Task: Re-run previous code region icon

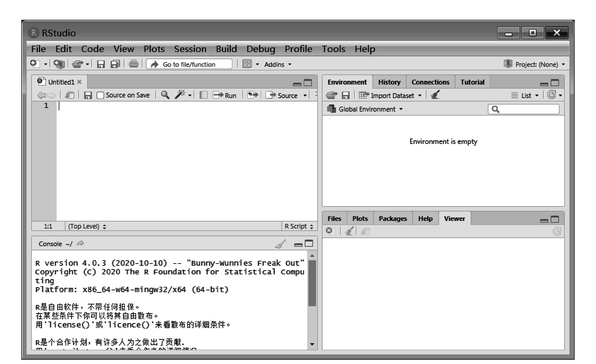Action: pyautogui.click(x=253, y=95)
